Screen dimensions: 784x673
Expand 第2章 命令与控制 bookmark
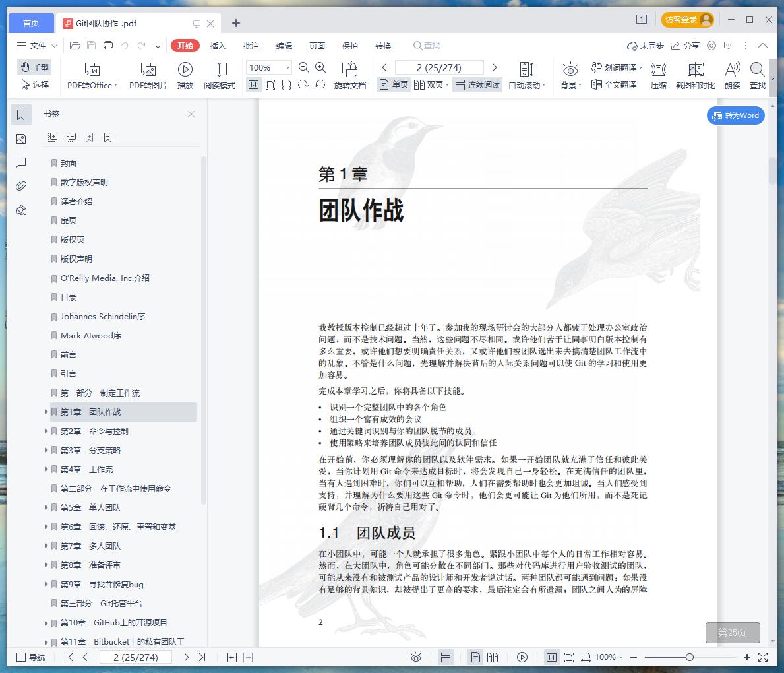coord(46,431)
